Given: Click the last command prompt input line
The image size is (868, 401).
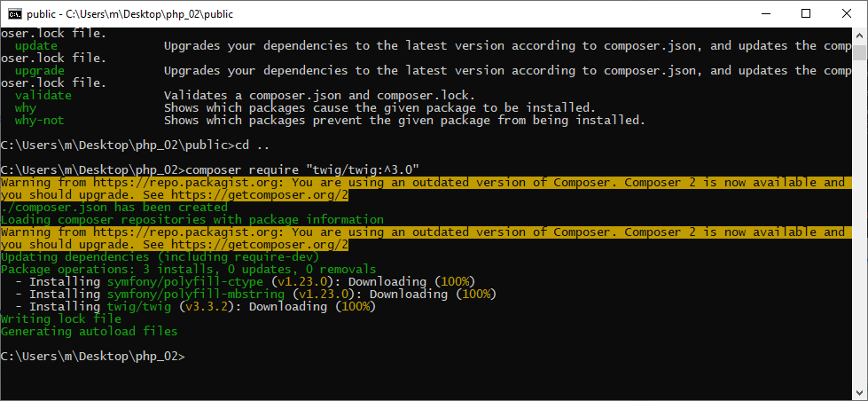Looking at the screenshot, I should point(93,356).
